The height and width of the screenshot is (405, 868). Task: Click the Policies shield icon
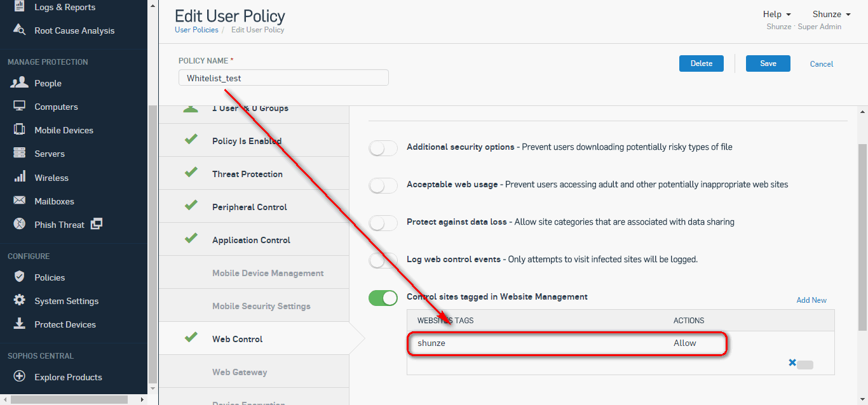click(x=20, y=277)
